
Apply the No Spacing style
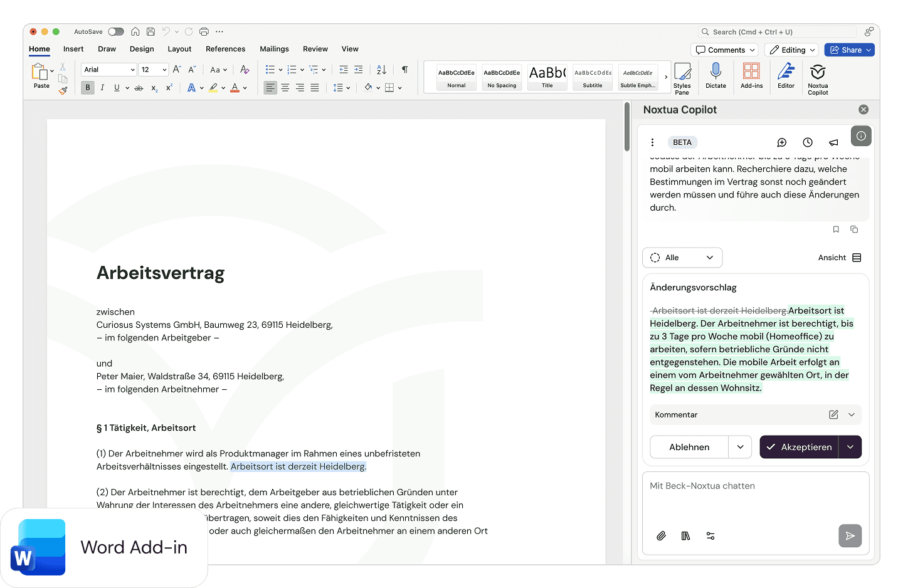click(502, 78)
